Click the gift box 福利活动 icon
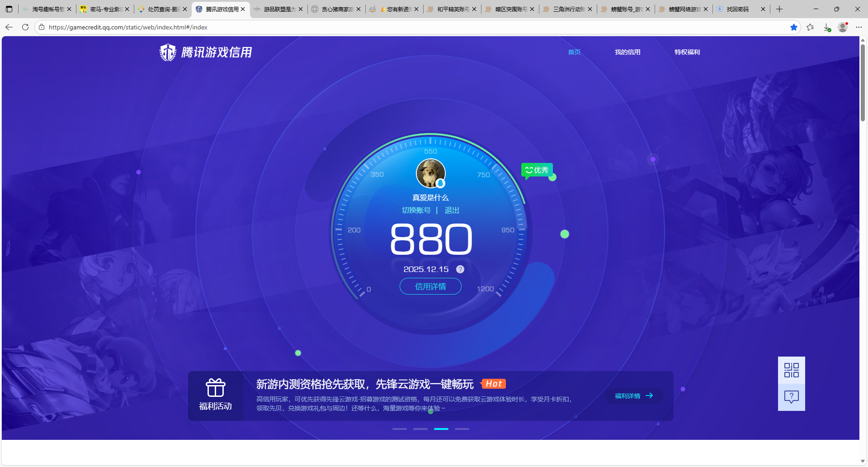 (x=216, y=388)
